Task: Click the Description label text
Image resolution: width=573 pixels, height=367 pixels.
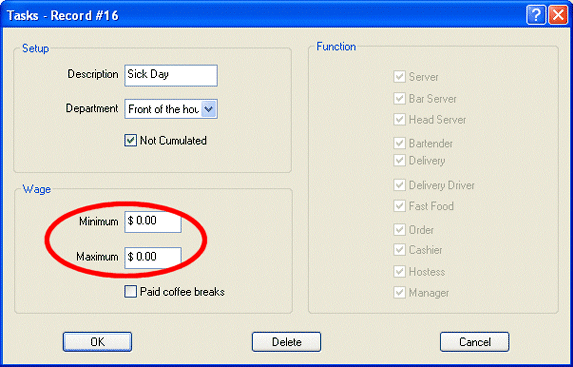Action: coord(93,74)
